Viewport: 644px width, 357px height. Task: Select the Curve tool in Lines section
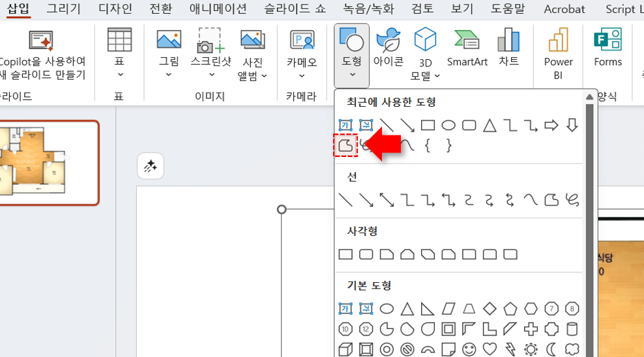531,200
